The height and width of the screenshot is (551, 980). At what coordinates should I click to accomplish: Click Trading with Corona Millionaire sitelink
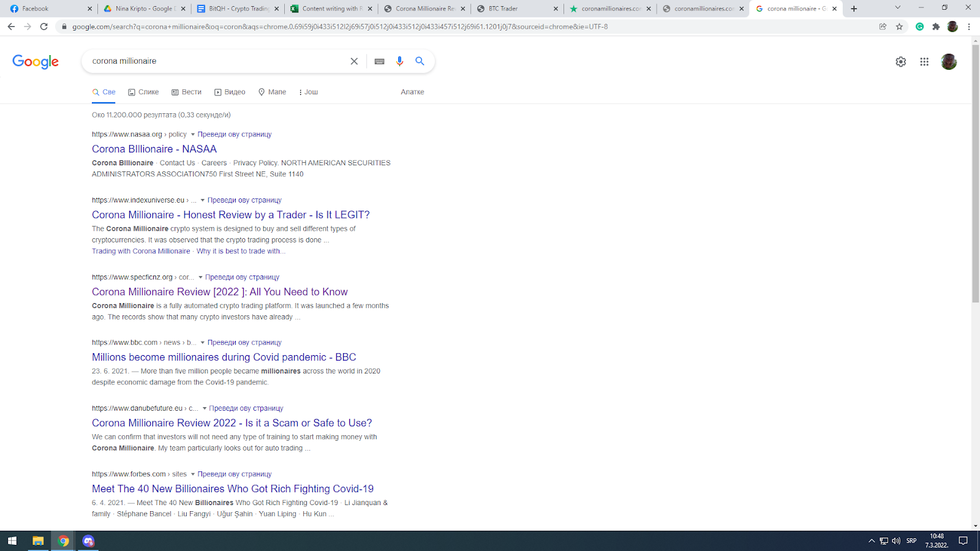[x=141, y=251]
